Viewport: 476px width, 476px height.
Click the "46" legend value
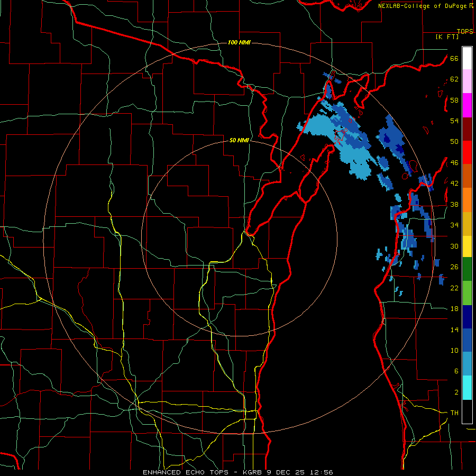point(454,163)
